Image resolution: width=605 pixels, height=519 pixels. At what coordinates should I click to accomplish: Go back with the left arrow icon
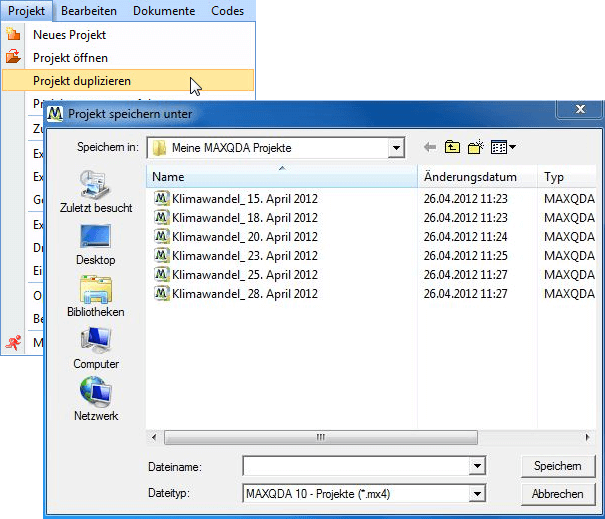pos(430,147)
